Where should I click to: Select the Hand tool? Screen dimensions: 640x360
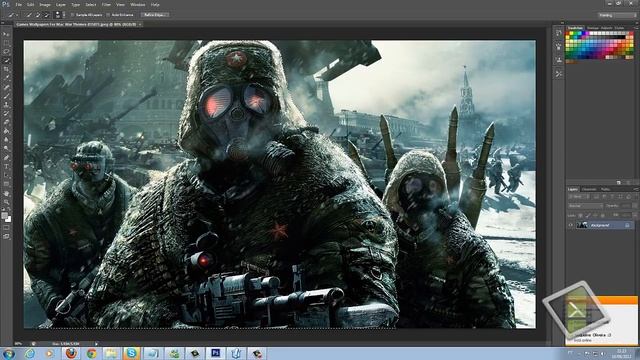click(6, 193)
